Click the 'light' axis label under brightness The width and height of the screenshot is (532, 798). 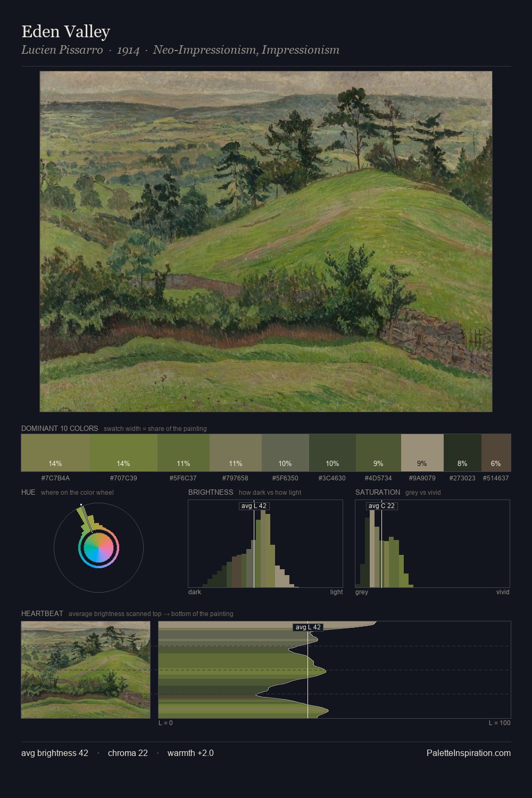[x=337, y=592]
